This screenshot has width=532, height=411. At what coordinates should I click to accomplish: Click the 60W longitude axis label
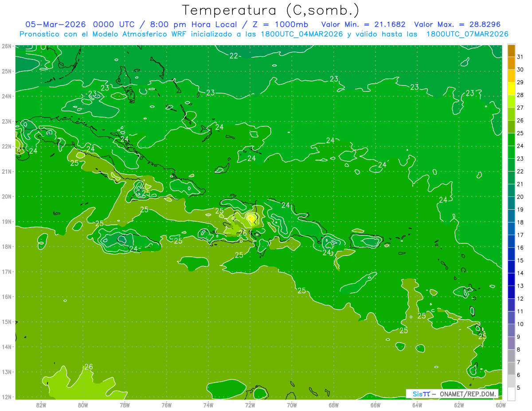point(501,405)
